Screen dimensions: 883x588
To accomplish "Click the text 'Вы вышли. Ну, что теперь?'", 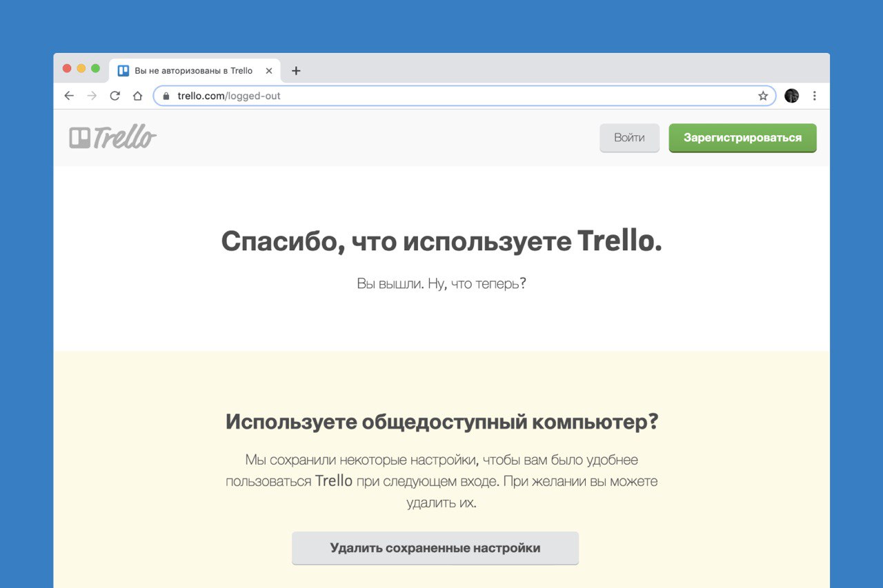I will tap(441, 283).
